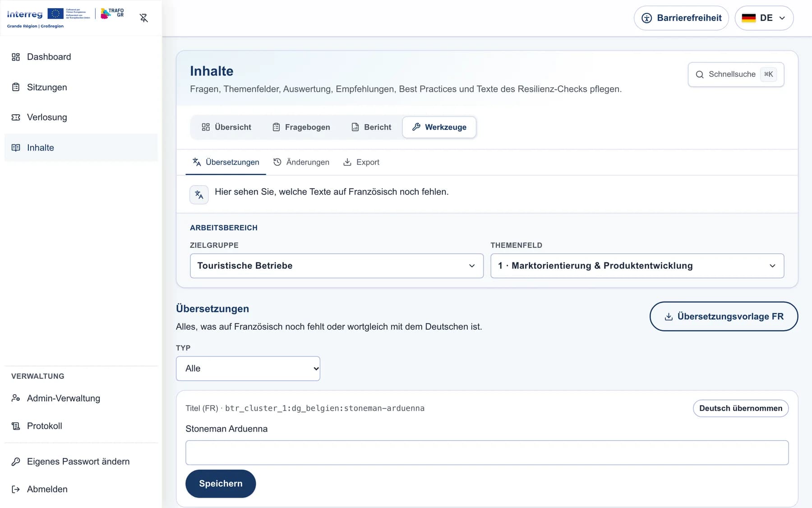Click the translation icon beside the French hint
The height and width of the screenshot is (508, 812).
[199, 195]
